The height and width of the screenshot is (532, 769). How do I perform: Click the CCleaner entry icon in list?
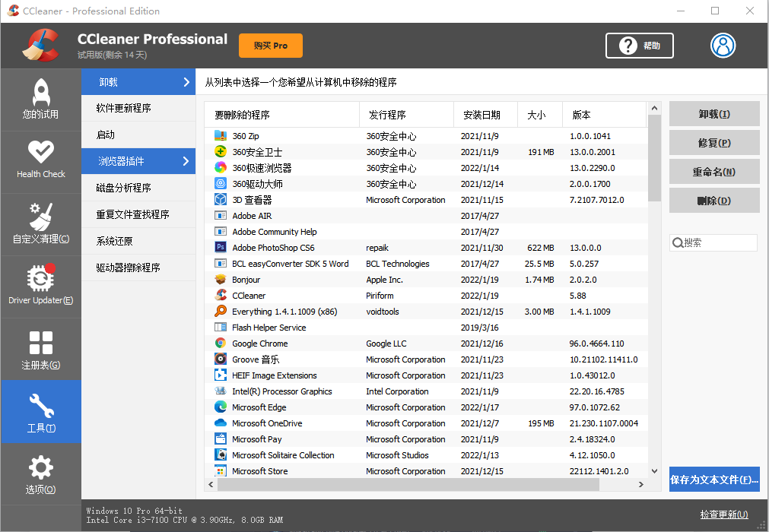point(221,296)
